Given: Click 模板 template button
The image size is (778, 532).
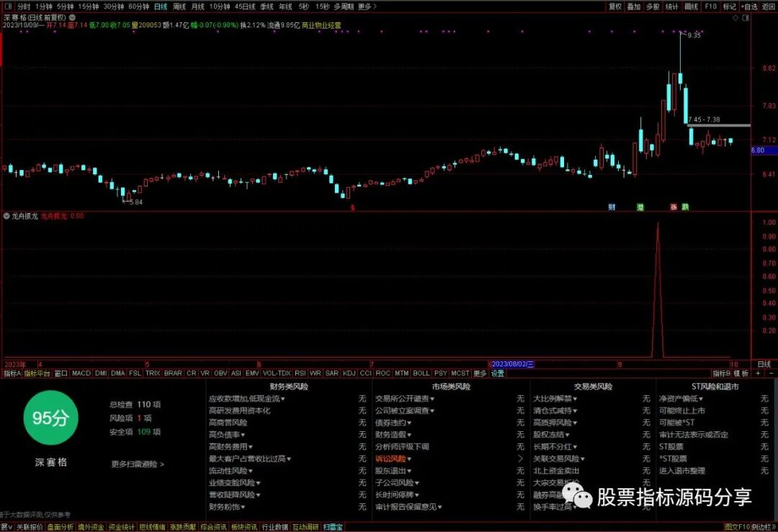Looking at the screenshot, I should click(741, 374).
